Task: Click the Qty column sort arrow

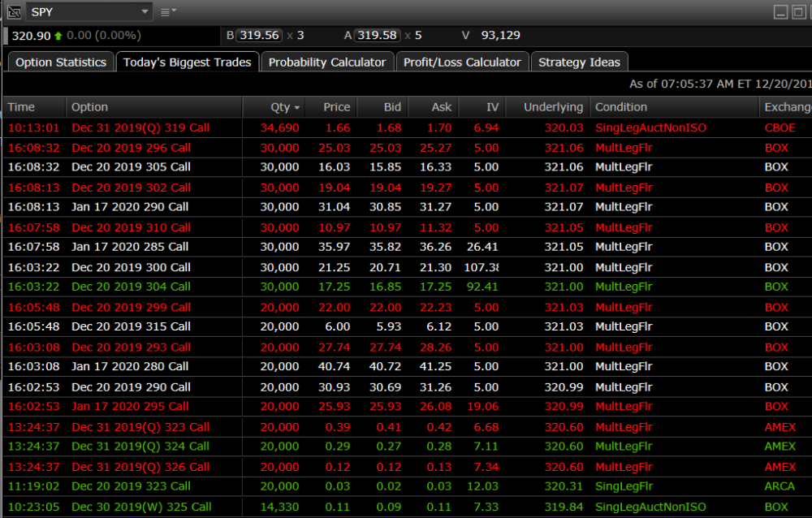Action: [297, 108]
